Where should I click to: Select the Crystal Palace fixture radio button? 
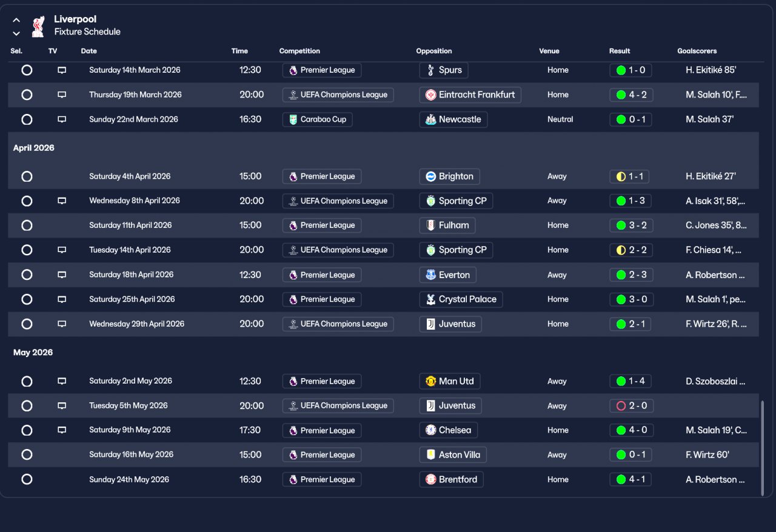(x=27, y=299)
